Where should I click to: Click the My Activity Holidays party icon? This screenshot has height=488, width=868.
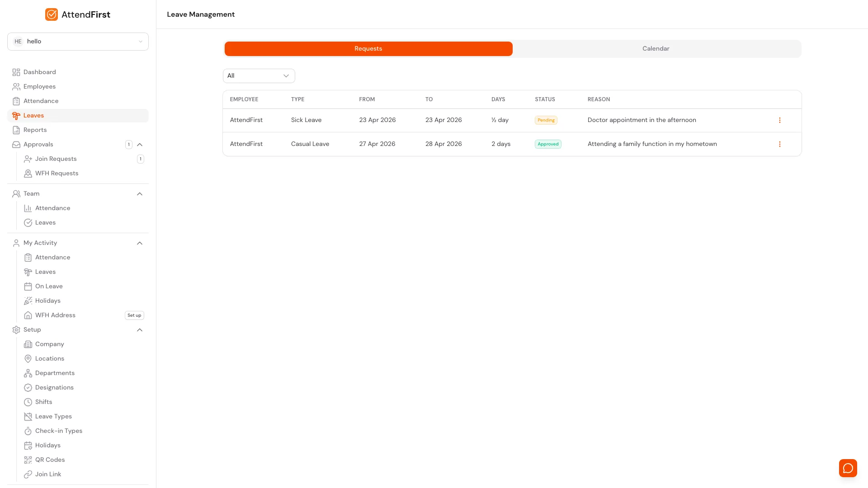[x=28, y=301]
